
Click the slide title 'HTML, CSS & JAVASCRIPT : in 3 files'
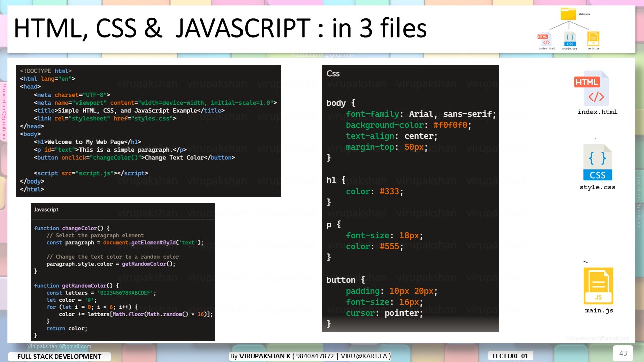point(220,29)
